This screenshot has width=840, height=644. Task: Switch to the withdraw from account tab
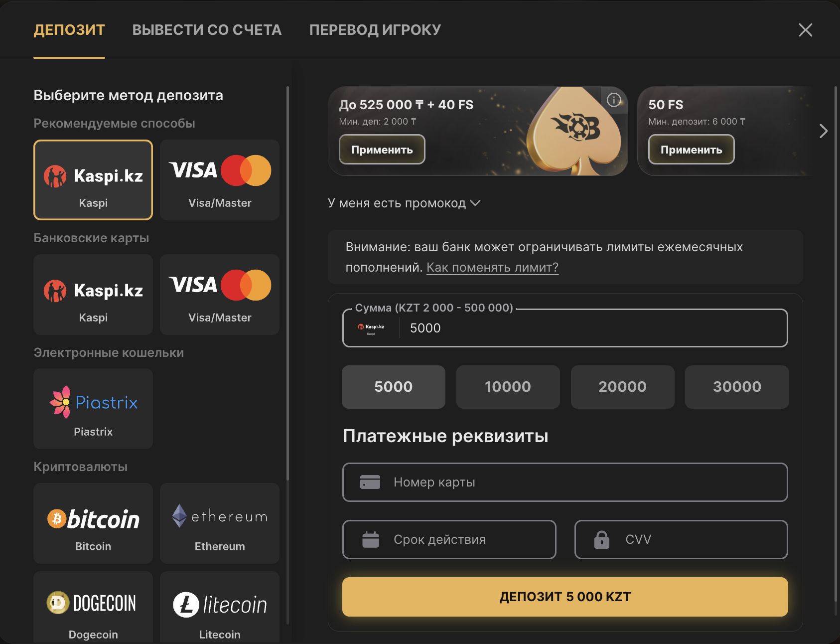pyautogui.click(x=207, y=30)
